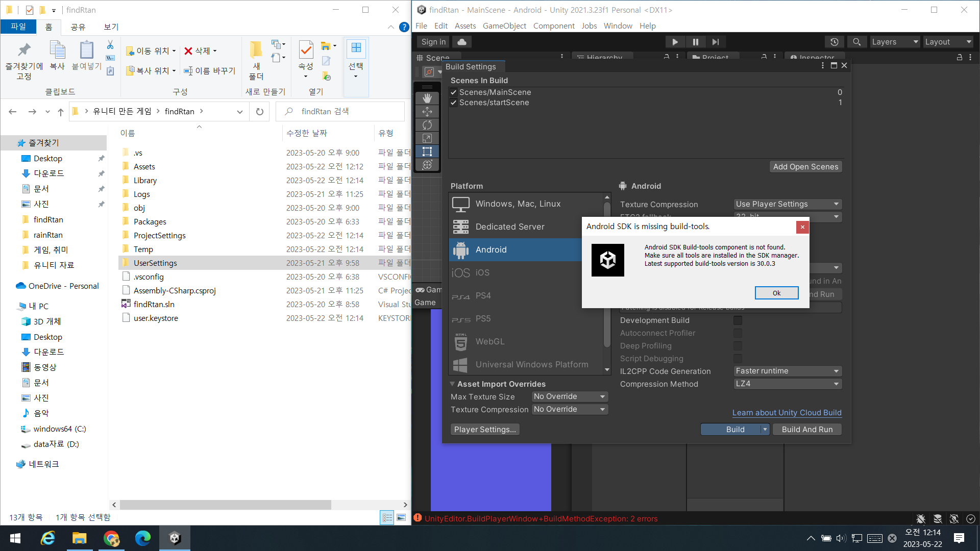Open Learn about Unity Cloud Build link

tap(787, 413)
